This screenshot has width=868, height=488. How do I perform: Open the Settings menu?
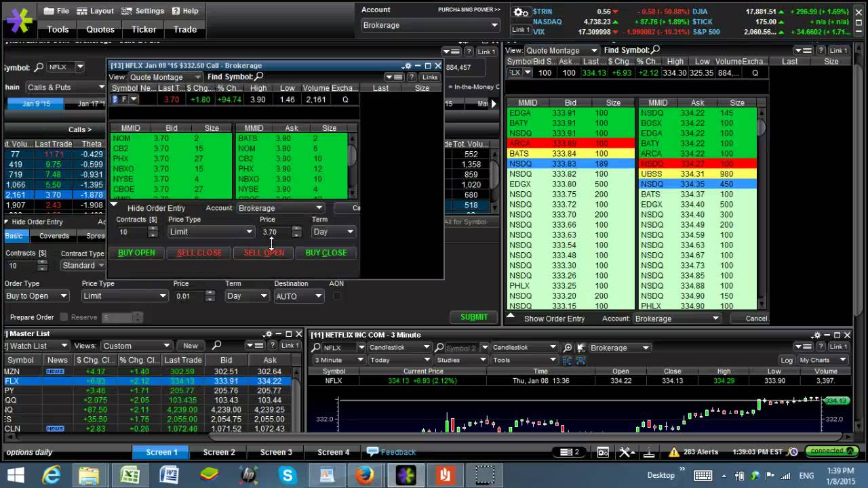coord(143,11)
